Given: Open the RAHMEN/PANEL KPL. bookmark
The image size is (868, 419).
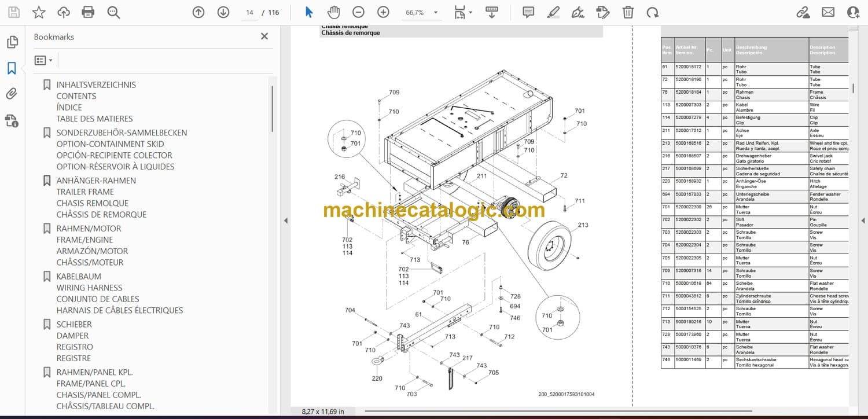Looking at the screenshot, I should point(94,372).
